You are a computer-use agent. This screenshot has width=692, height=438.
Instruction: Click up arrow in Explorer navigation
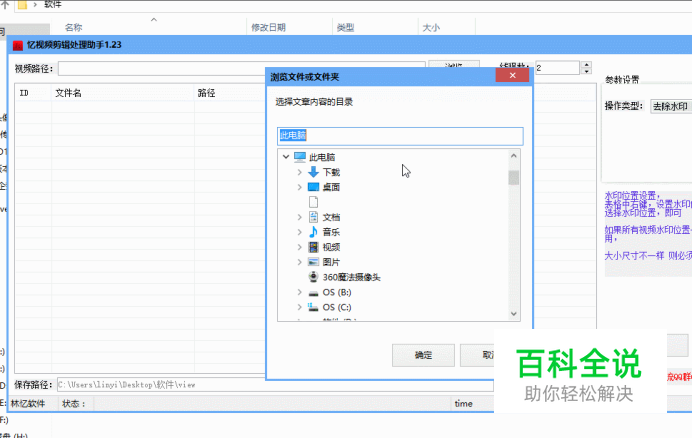tap(5, 4)
